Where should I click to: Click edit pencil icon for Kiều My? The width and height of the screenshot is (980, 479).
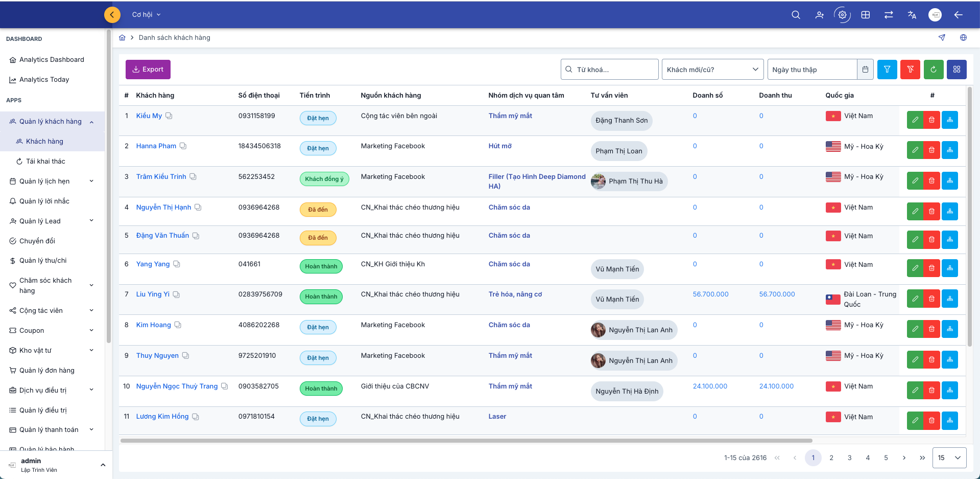pos(915,120)
